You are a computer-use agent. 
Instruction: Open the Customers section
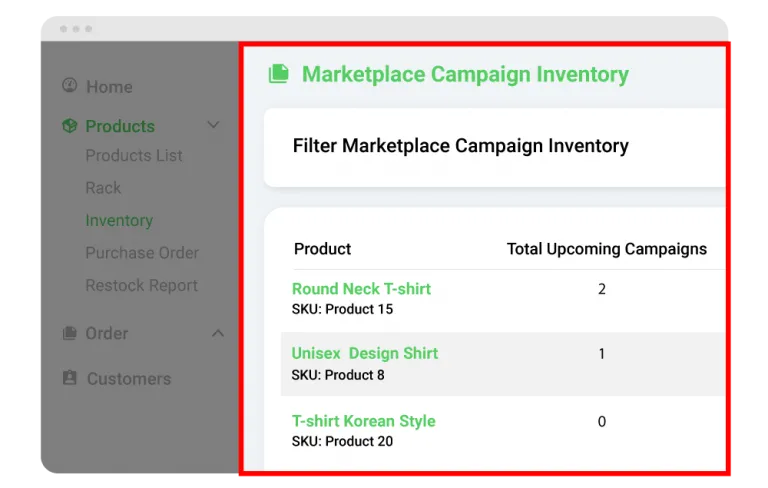point(128,379)
